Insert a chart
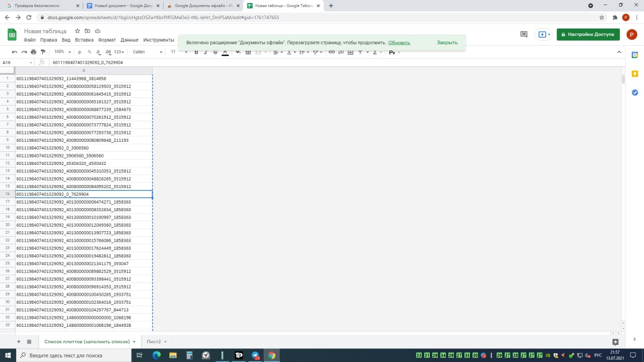Viewport: 644px width, 362px height. coord(351,52)
